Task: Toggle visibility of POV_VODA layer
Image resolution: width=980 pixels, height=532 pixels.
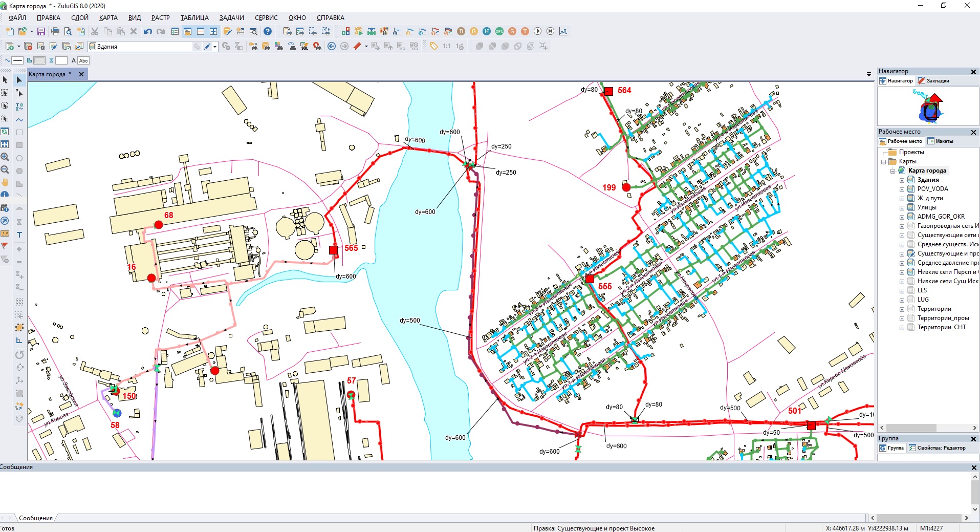Action: (911, 189)
